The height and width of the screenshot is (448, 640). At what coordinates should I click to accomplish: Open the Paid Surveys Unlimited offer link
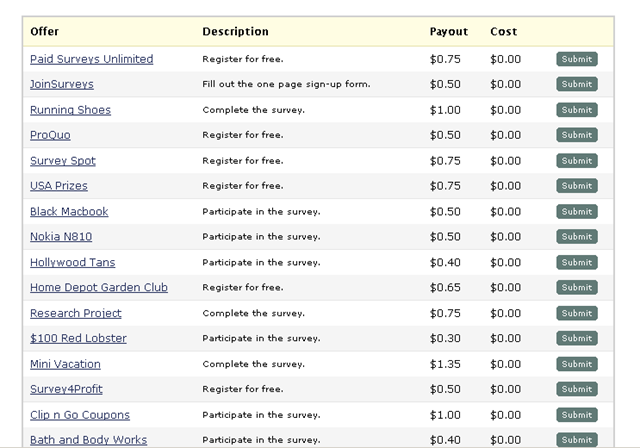pos(91,59)
